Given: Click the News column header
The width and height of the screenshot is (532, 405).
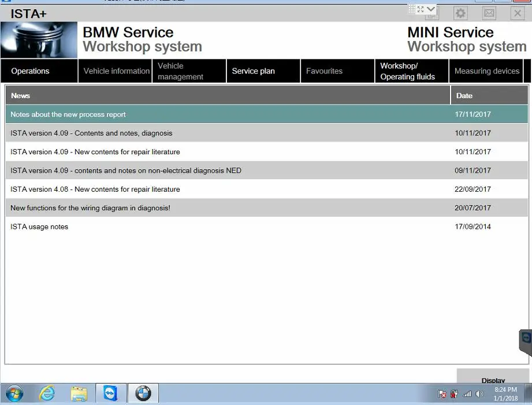Looking at the screenshot, I should [228, 95].
